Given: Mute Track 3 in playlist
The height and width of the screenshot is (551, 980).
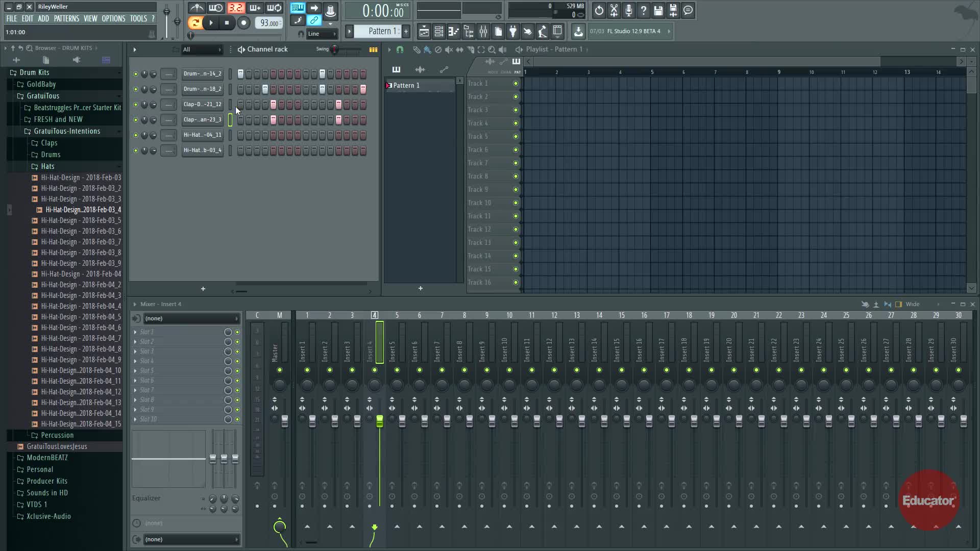Looking at the screenshot, I should click(x=516, y=110).
